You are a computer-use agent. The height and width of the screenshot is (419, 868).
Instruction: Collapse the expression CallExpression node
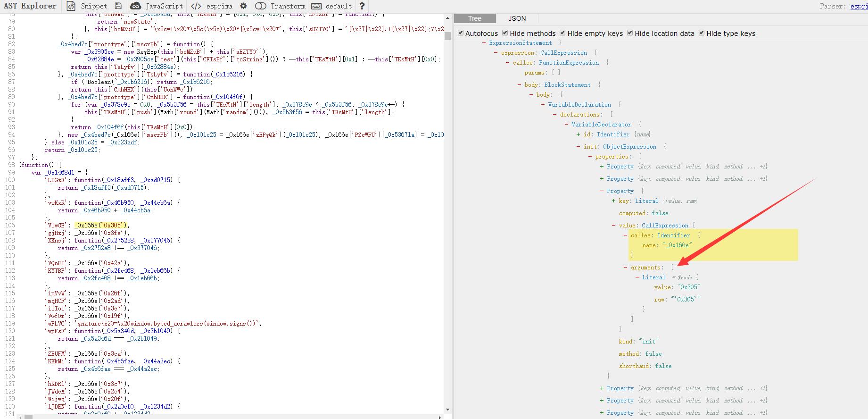(496, 53)
